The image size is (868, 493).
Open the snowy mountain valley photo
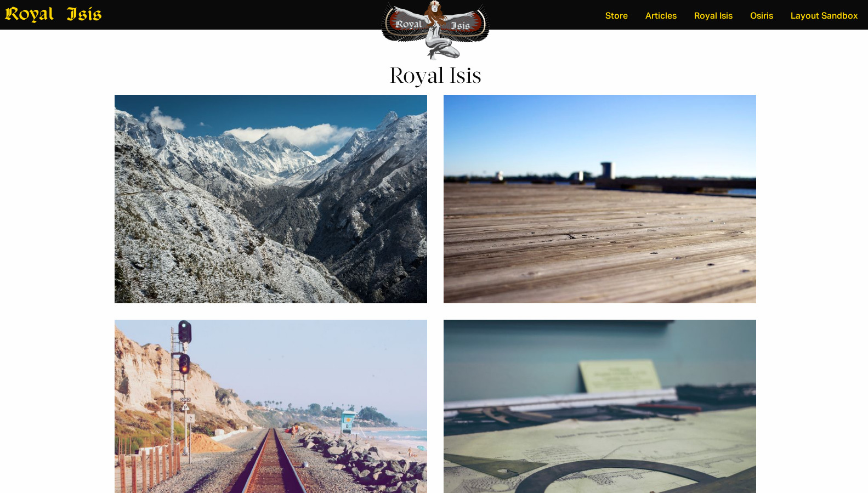(x=271, y=199)
